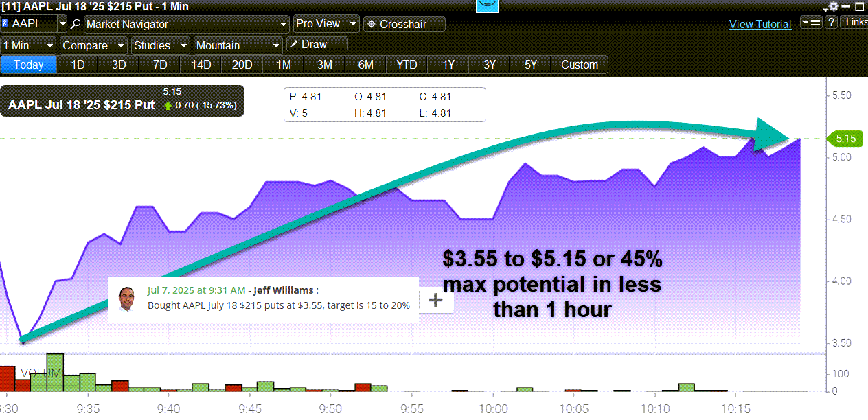This screenshot has width=868, height=420.
Task: Switch to the YTD range tab
Action: pos(407,65)
